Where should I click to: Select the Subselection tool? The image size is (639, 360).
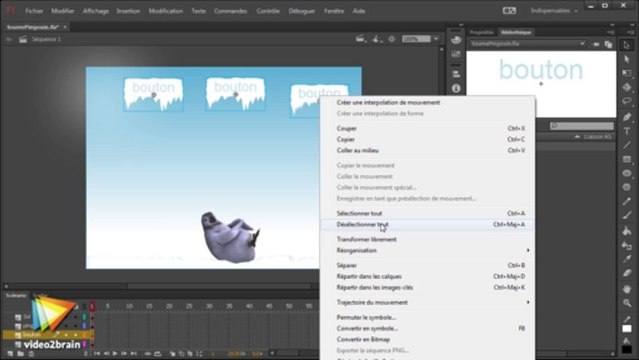[627, 59]
